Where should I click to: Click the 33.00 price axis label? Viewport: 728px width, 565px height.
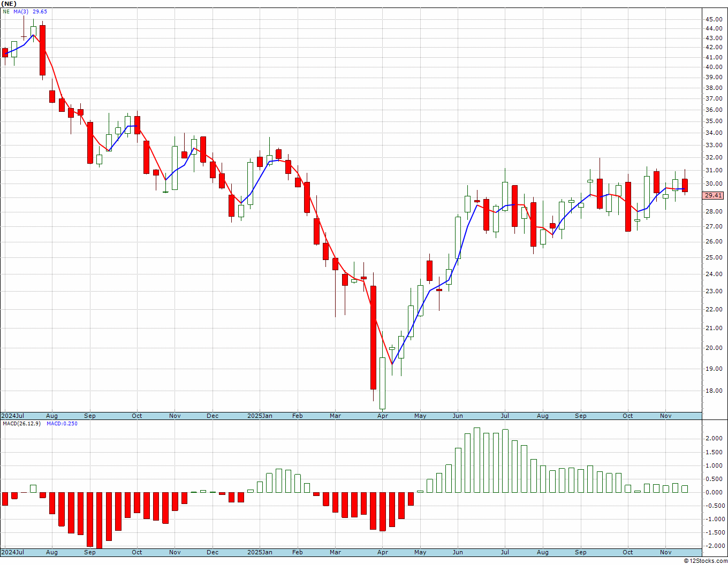(x=714, y=145)
